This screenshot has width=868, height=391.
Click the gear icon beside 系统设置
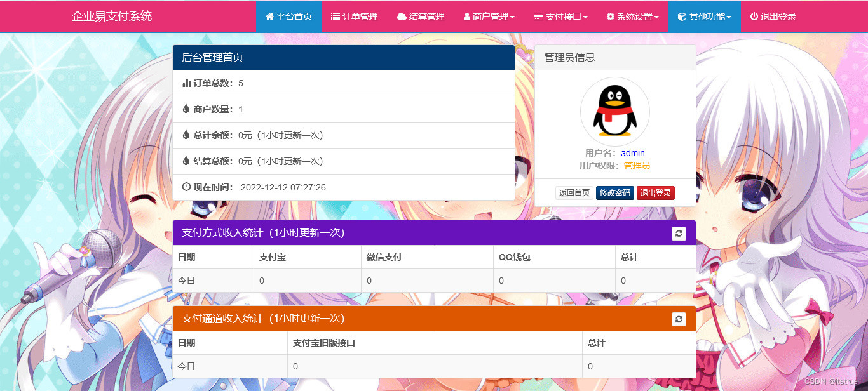[610, 17]
